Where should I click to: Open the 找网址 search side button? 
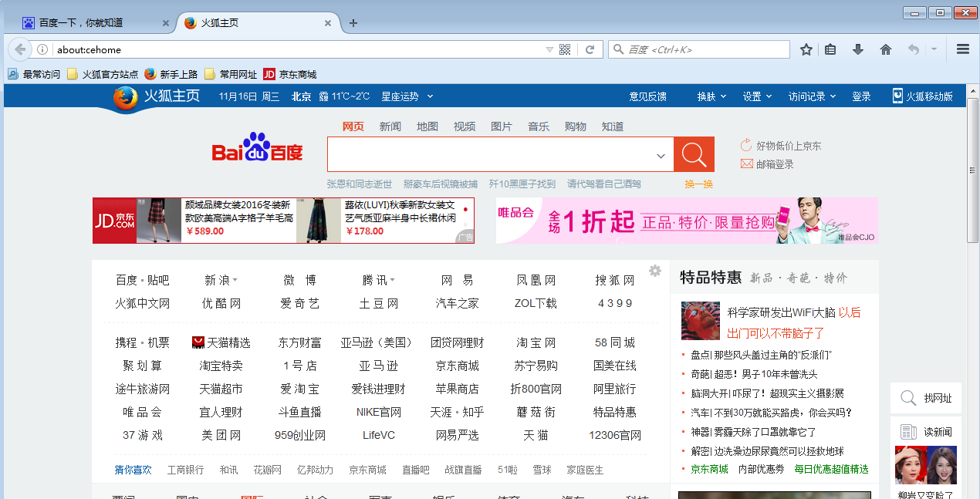tap(926, 399)
